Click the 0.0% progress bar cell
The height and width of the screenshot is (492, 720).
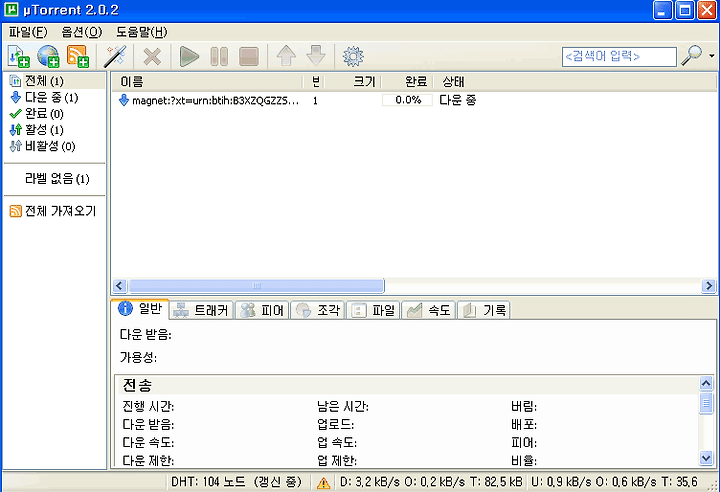click(407, 100)
